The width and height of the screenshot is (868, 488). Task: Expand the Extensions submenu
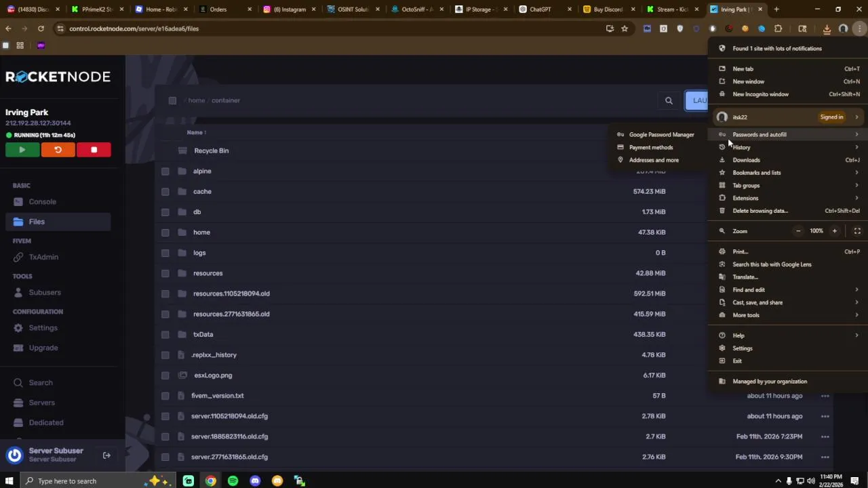tap(788, 198)
